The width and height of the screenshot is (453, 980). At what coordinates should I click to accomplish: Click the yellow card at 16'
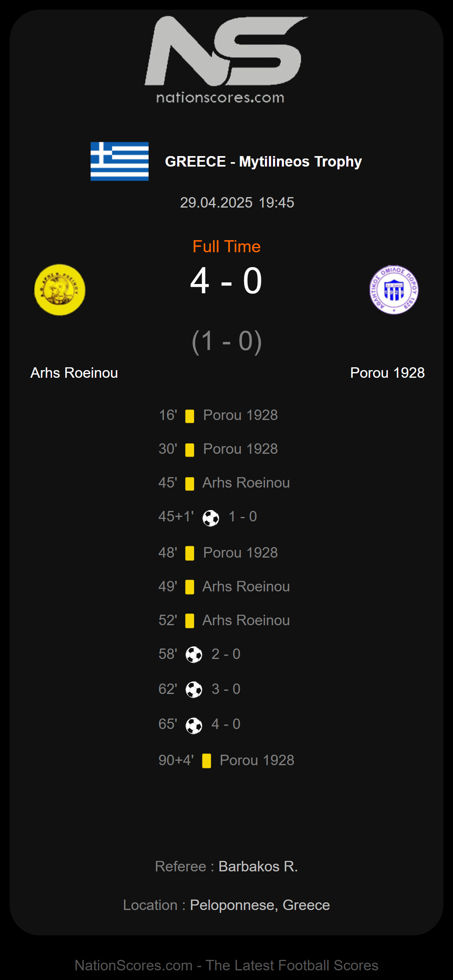coord(190,416)
